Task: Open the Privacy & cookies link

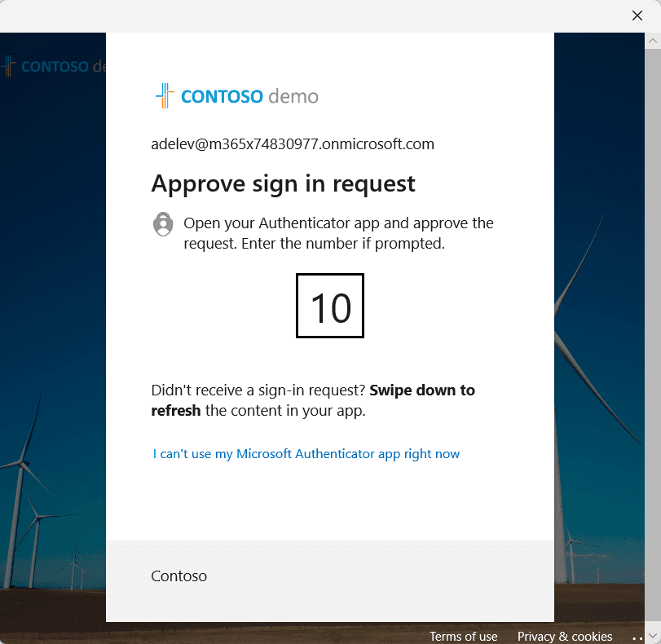Action: (565, 637)
